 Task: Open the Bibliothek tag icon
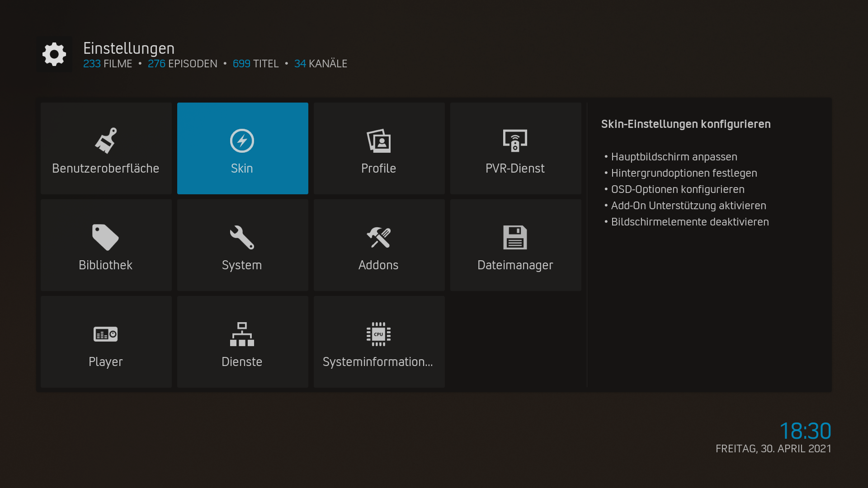point(105,237)
